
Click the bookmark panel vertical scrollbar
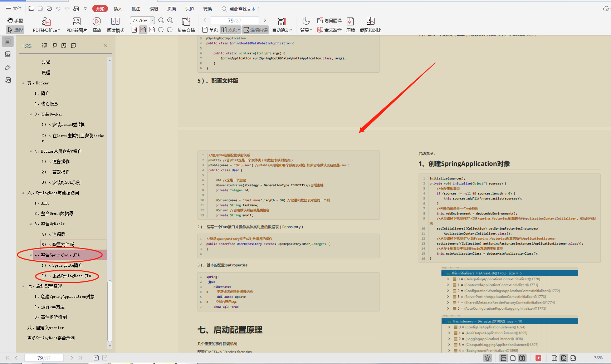(x=110, y=311)
